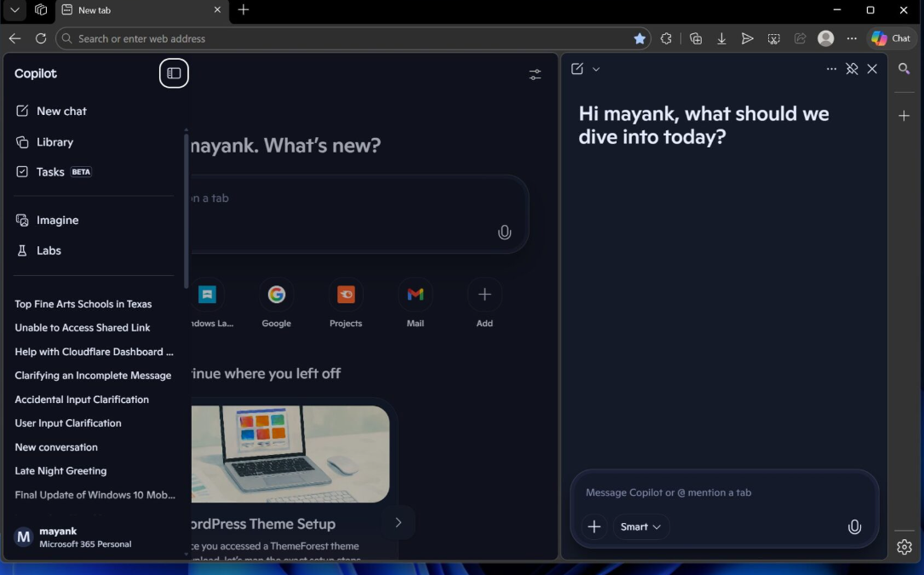
Task: Open 'Clarifying an Incomplete Message' chat
Action: point(93,375)
